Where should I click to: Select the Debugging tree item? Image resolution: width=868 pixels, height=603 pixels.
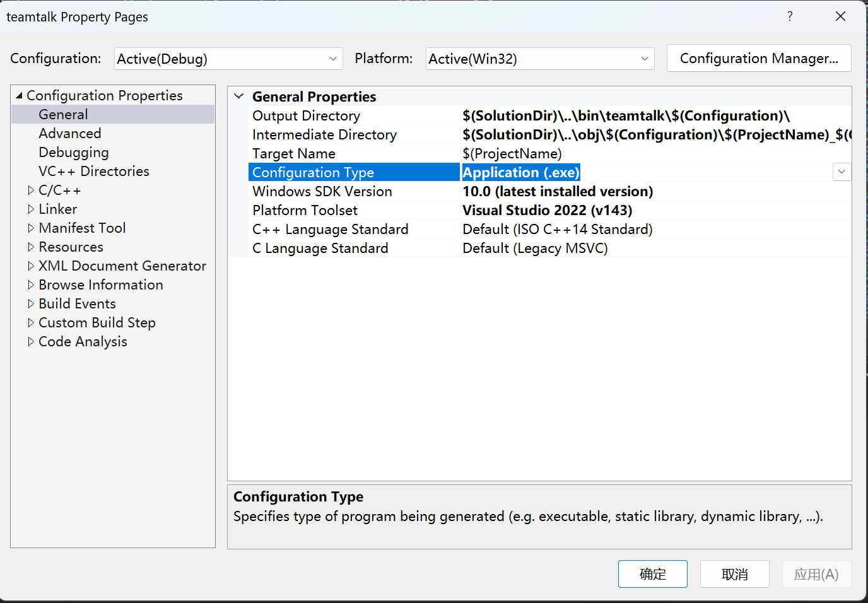coord(74,152)
